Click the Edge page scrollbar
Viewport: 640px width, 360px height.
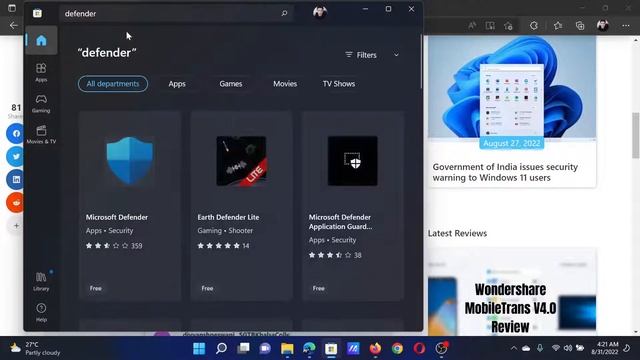(636, 135)
